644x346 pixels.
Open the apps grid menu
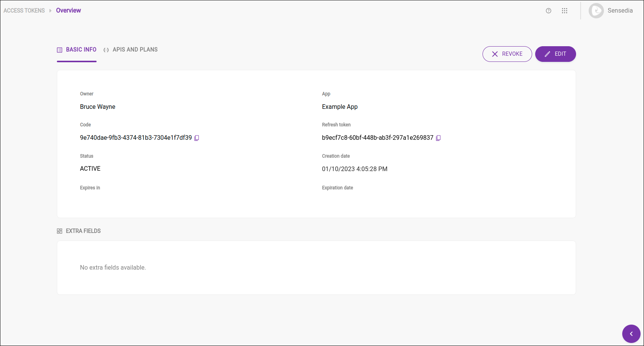pos(565,11)
